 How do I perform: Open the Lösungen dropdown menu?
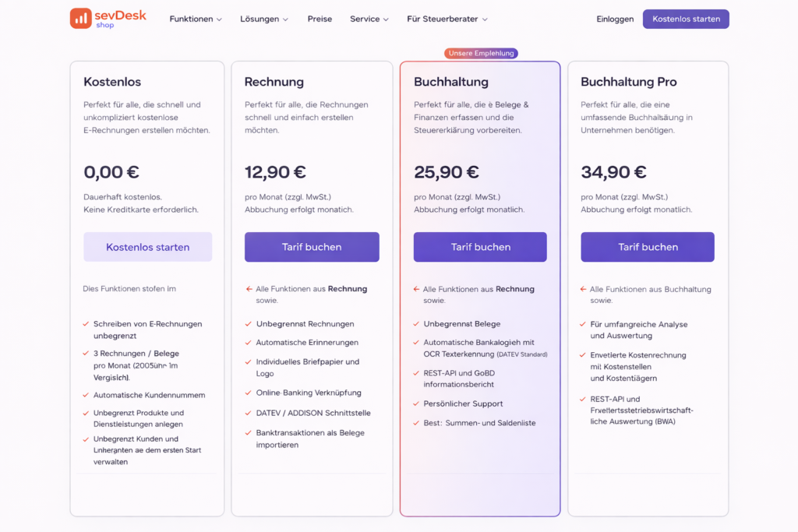point(264,19)
